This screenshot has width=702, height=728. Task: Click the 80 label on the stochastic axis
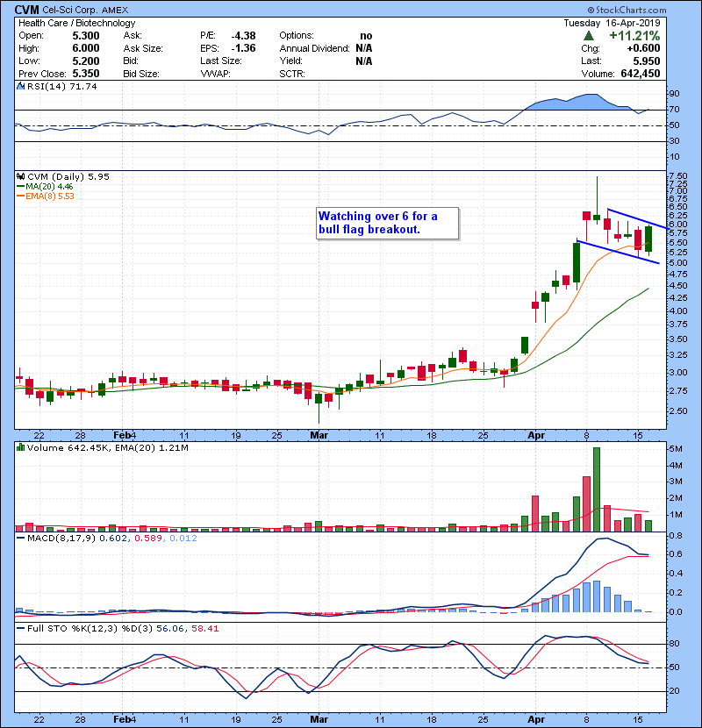[x=674, y=644]
